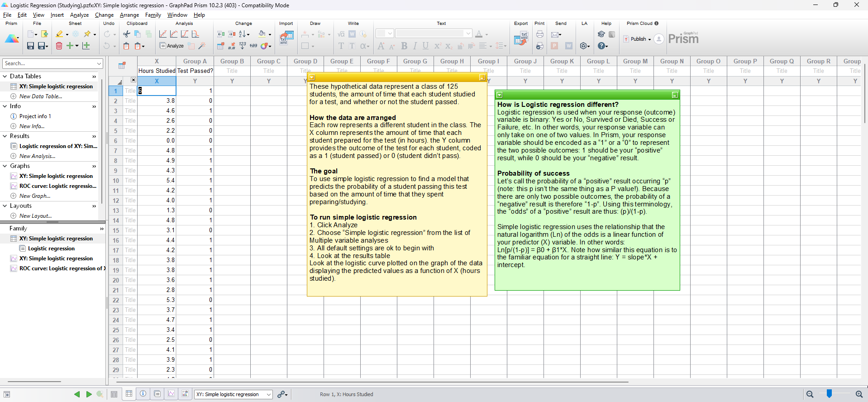Click the magic wand icon beside Analyze
This screenshot has height=402, width=868.
tap(202, 46)
